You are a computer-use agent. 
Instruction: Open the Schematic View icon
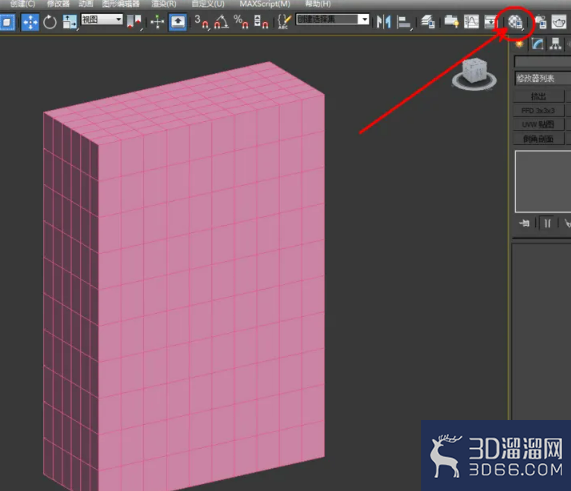click(491, 22)
